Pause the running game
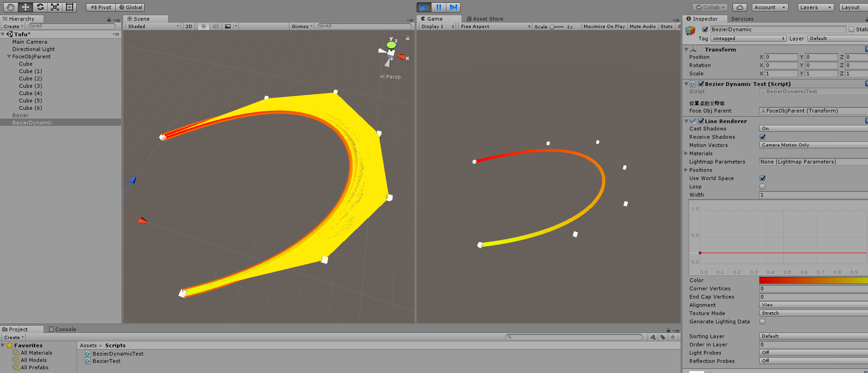Image resolution: width=868 pixels, height=373 pixels. pos(439,7)
